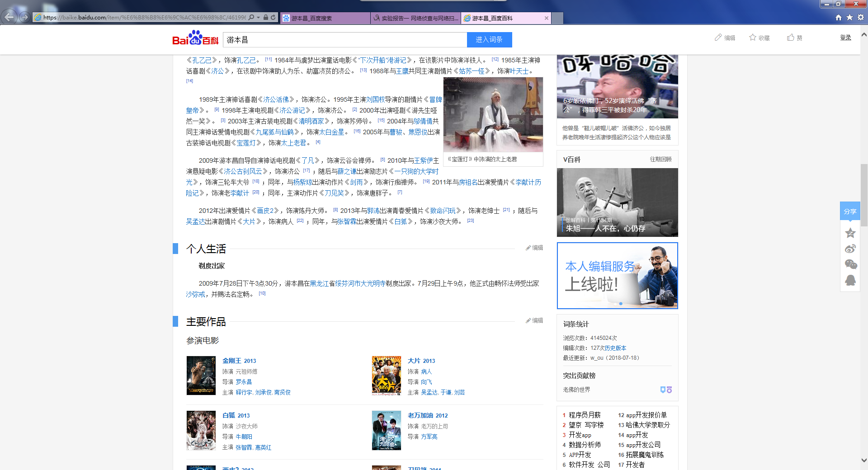The image size is (868, 470).
Task: Click the 数据分析师 hot search entry
Action: point(585,445)
